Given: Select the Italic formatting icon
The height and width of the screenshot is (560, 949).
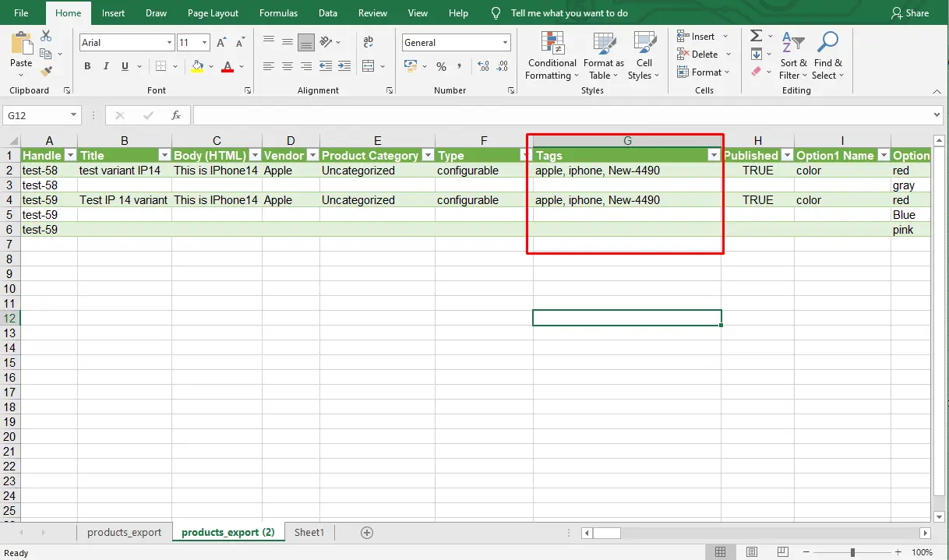Looking at the screenshot, I should coord(104,66).
